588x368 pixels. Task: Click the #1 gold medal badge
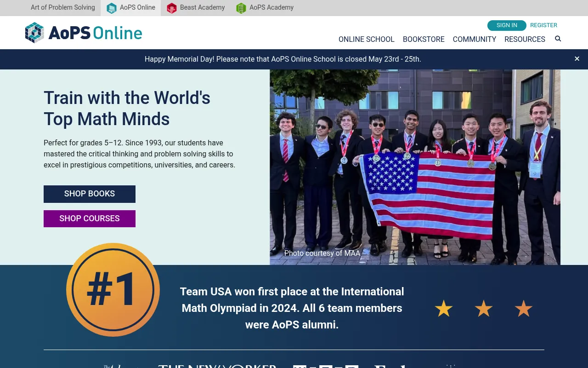pos(113,290)
